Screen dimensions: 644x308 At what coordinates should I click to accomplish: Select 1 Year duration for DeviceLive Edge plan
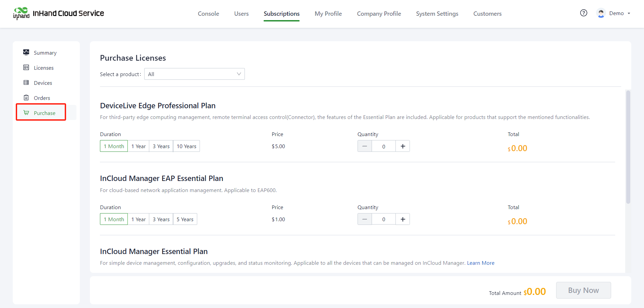[139, 146]
